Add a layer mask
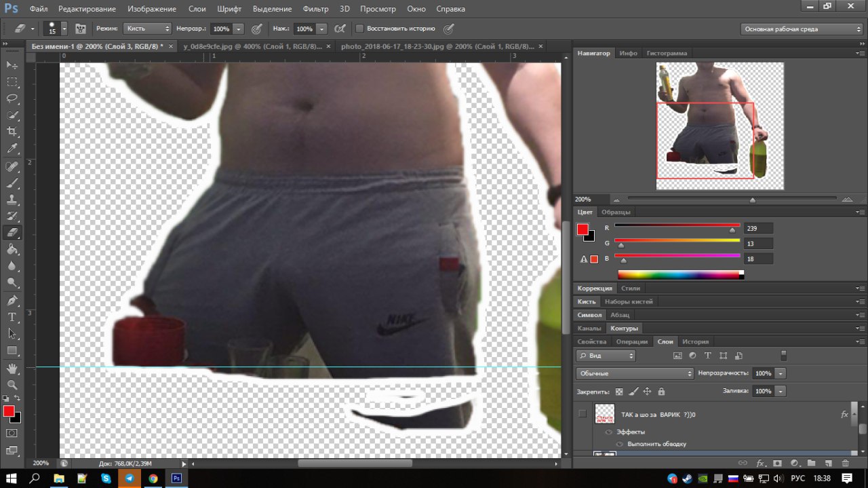The image size is (868, 488). (777, 464)
